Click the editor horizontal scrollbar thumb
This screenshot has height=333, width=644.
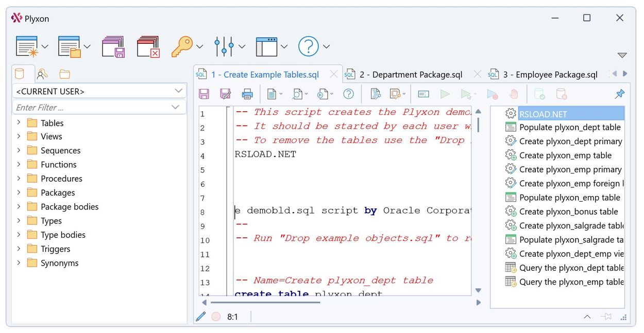(265, 302)
